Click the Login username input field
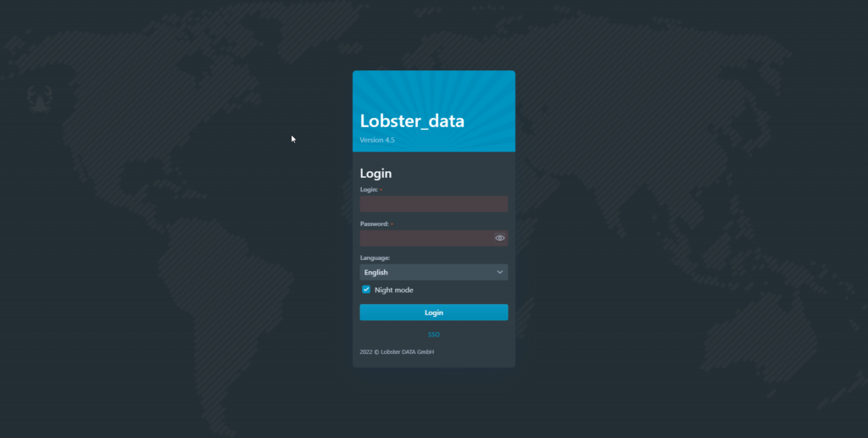Viewport: 868px width, 438px height. pos(433,203)
